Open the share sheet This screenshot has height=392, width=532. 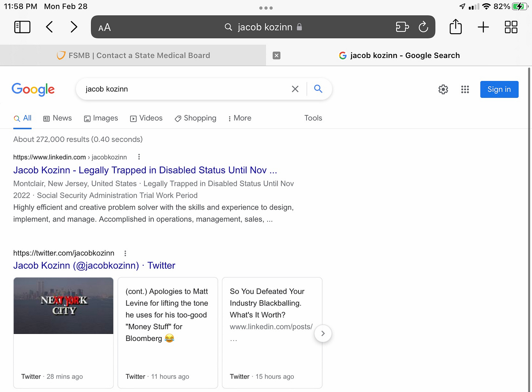point(455,27)
